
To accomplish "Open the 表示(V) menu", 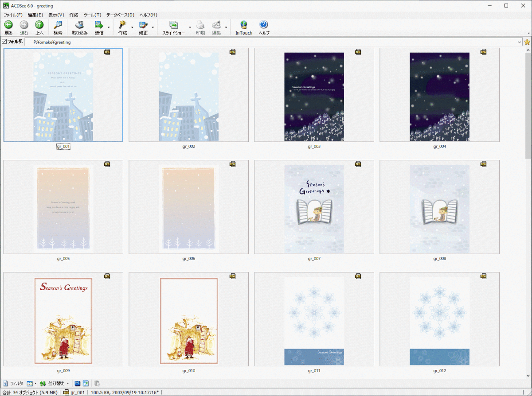I will pyautogui.click(x=56, y=15).
